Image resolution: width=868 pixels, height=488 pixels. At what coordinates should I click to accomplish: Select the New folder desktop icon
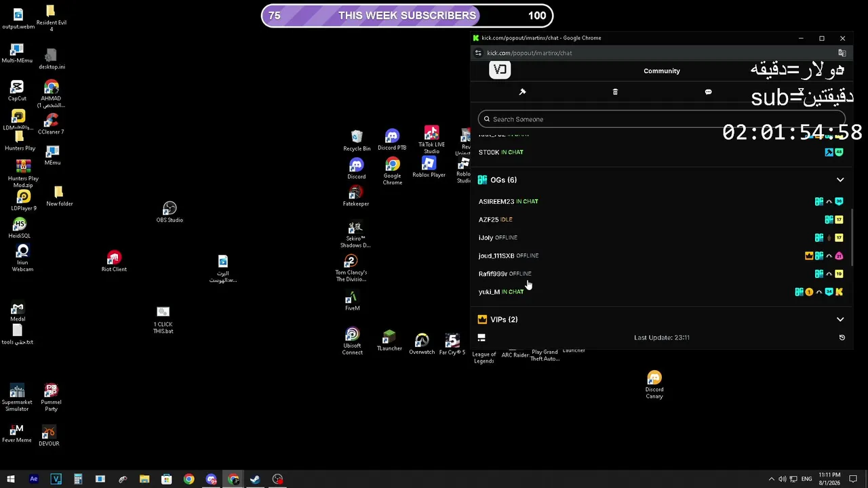click(60, 197)
